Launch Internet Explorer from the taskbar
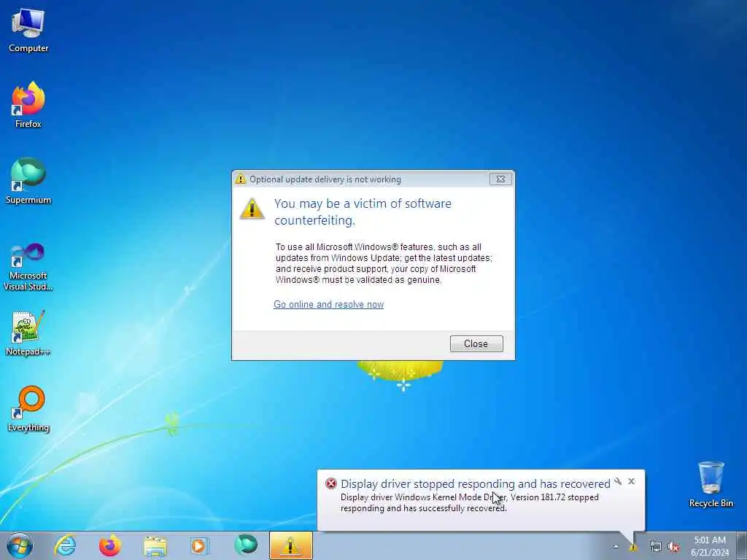Viewport: 747px width, 560px height. click(65, 545)
